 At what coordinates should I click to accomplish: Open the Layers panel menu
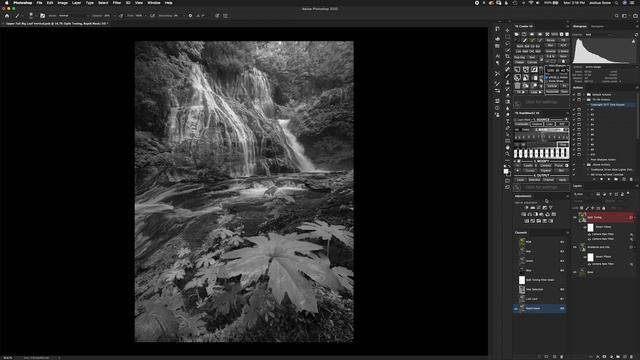click(637, 186)
